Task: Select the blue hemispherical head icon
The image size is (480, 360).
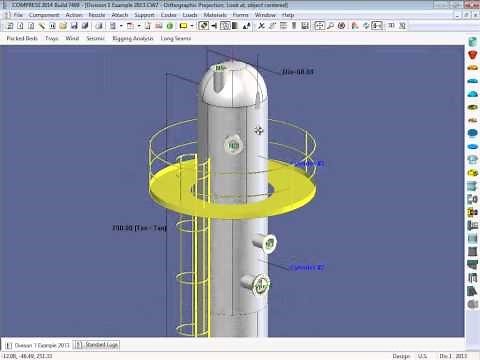Action: click(472, 94)
